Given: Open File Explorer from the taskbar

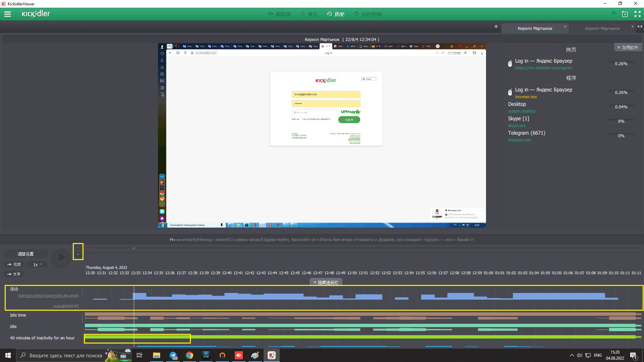Looking at the screenshot, I should (156, 355).
